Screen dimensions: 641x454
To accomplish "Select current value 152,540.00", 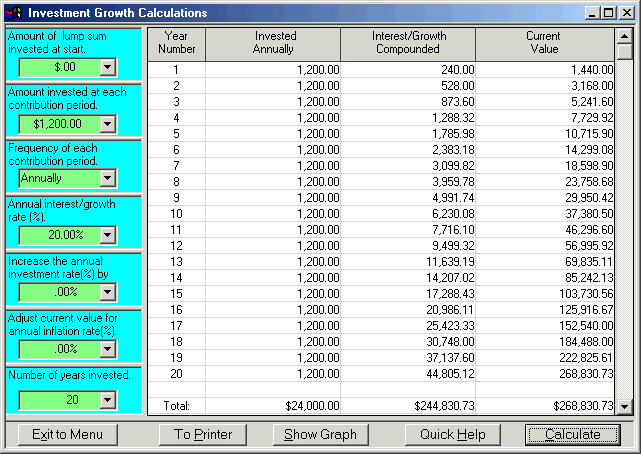I will click(545, 326).
